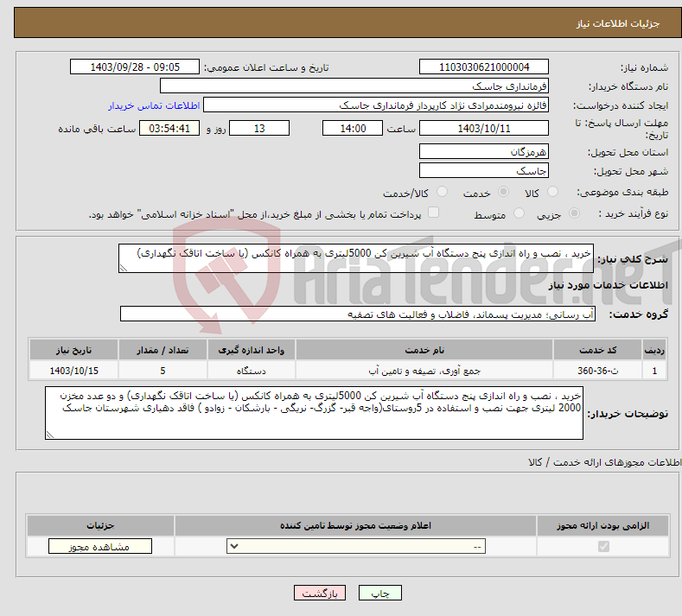
Task: Click the need date cell 1403/10/15
Action: (73, 371)
